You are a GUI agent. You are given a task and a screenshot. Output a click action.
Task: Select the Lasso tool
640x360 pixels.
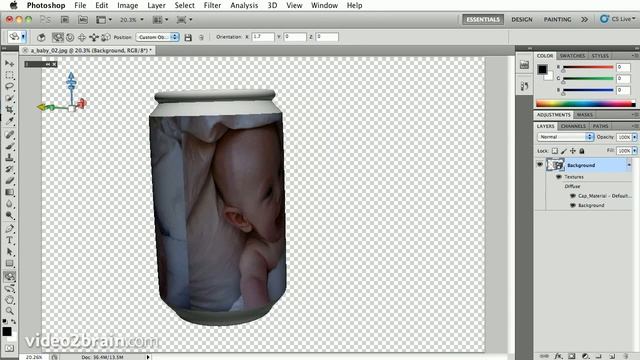tap(9, 87)
